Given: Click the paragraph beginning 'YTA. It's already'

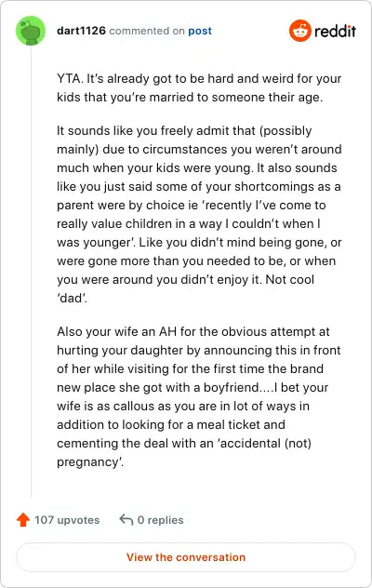Looking at the screenshot, I should pyautogui.click(x=199, y=88).
